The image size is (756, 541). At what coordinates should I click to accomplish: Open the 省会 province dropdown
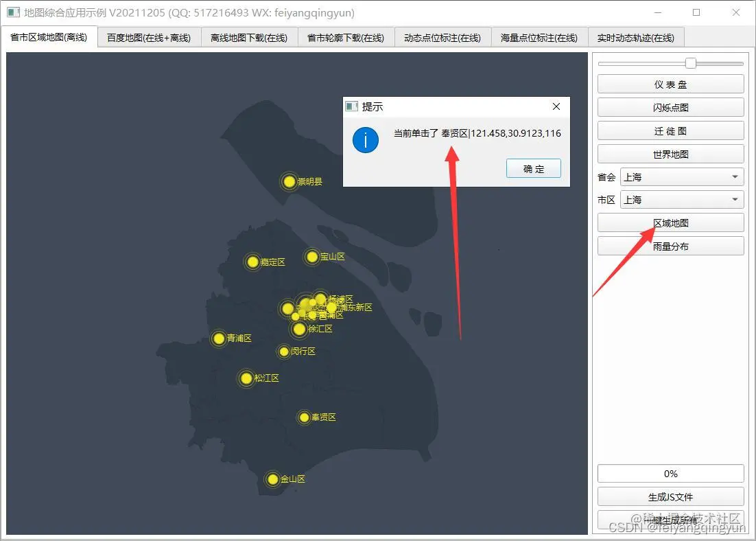point(681,176)
